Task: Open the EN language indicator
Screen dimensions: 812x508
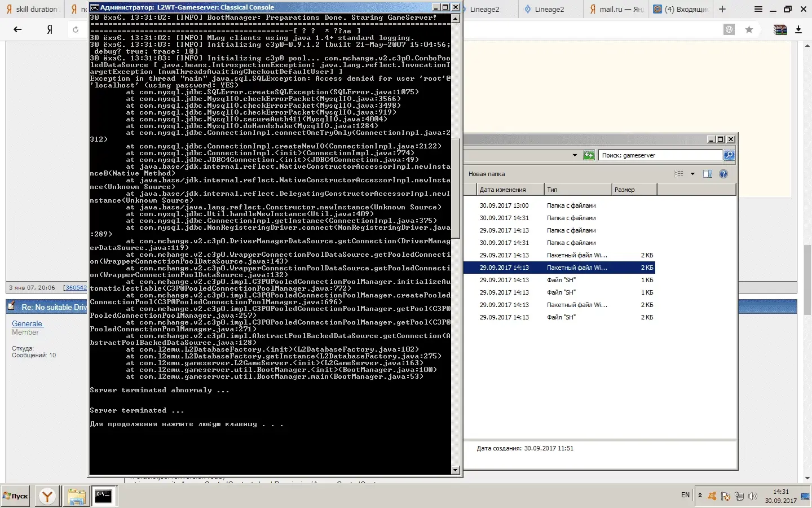Action: [x=685, y=495]
